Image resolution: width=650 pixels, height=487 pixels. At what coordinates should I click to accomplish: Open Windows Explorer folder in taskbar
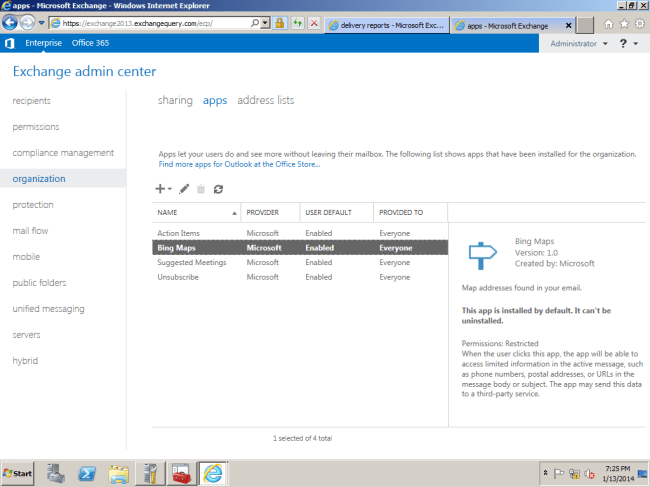[118, 471]
